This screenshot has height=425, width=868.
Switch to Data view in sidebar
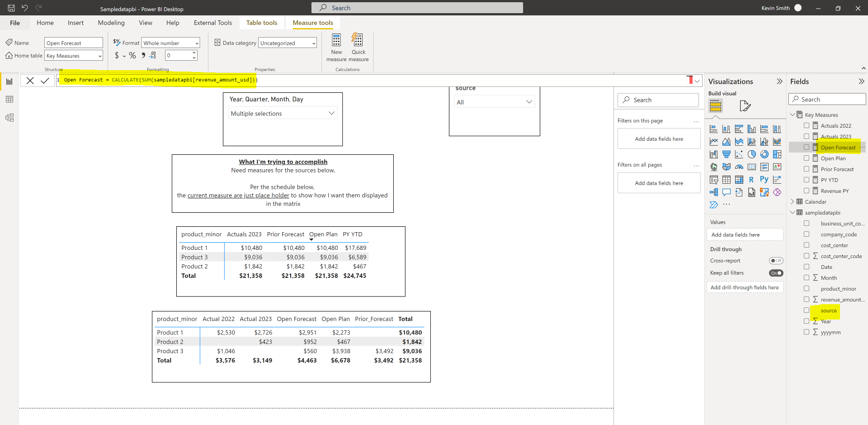click(x=9, y=100)
